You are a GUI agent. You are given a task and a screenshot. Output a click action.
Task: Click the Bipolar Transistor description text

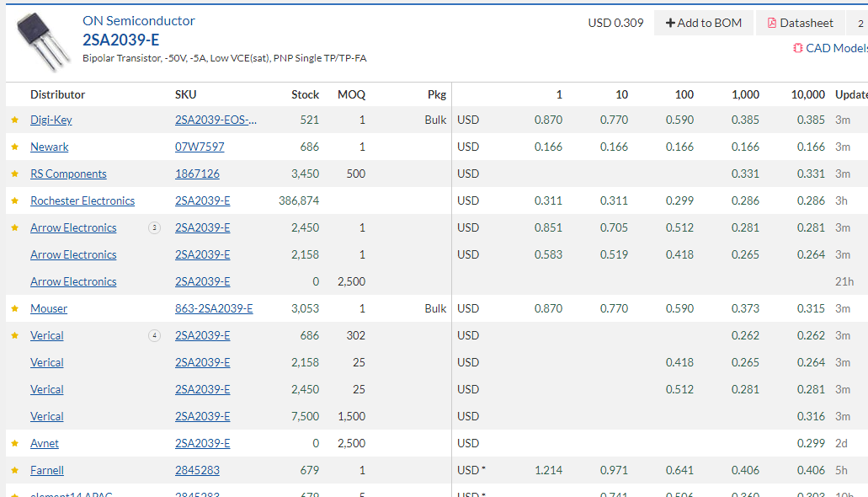(x=224, y=58)
